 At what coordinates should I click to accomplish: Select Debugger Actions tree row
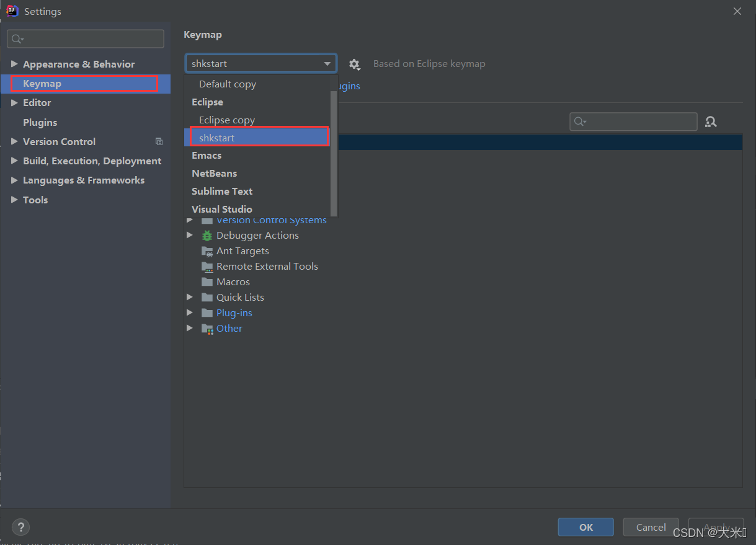[x=463, y=236]
